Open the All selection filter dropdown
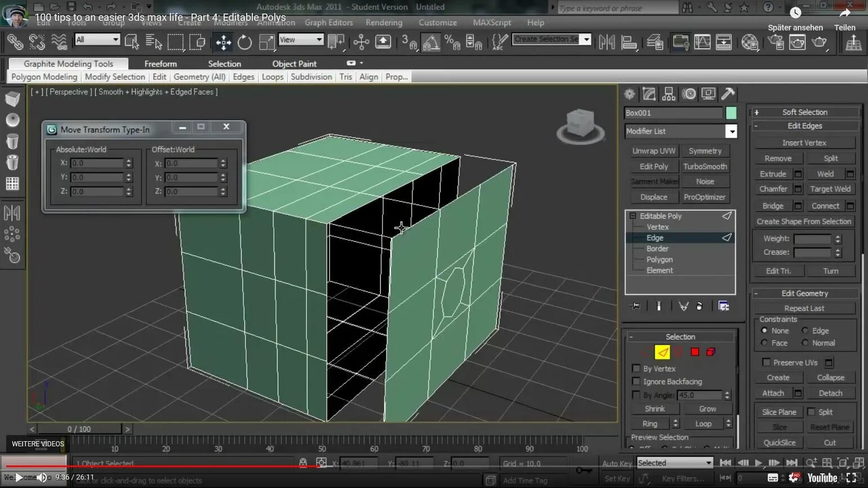 click(97, 39)
